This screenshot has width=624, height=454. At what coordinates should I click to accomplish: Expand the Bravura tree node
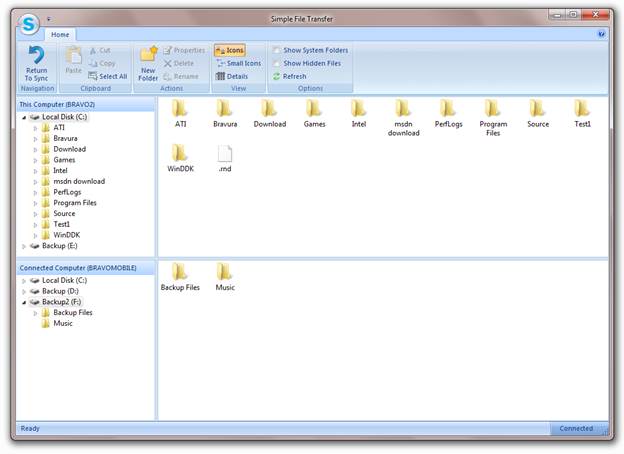pos(35,139)
